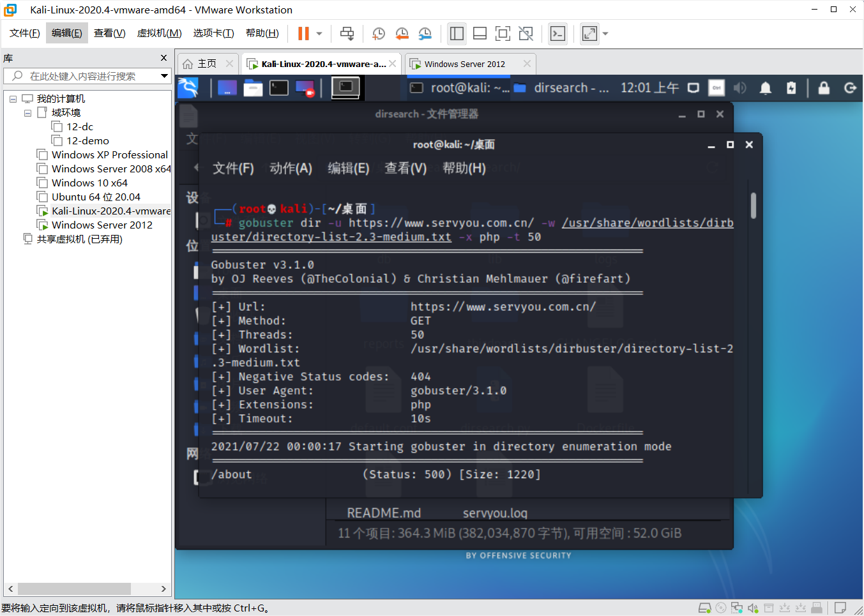Viewport: 864px width, 616px height.
Task: Toggle the library sidebar view
Action: click(x=457, y=33)
